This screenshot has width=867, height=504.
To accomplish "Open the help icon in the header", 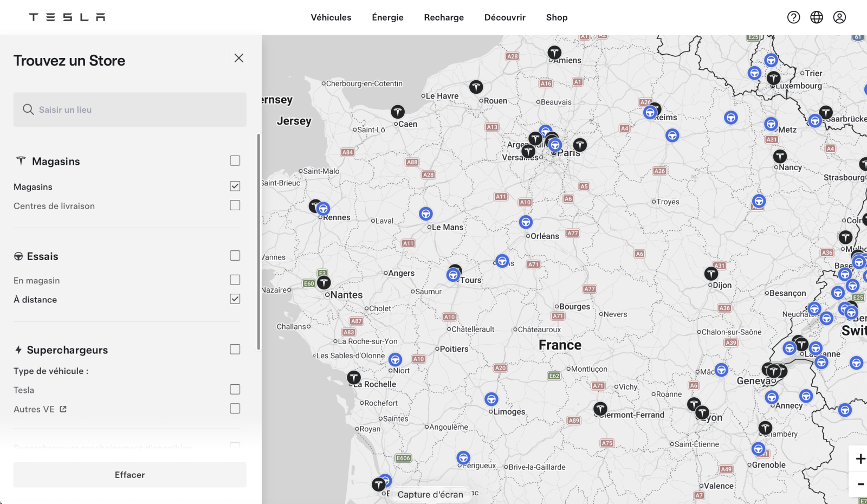I will click(793, 17).
